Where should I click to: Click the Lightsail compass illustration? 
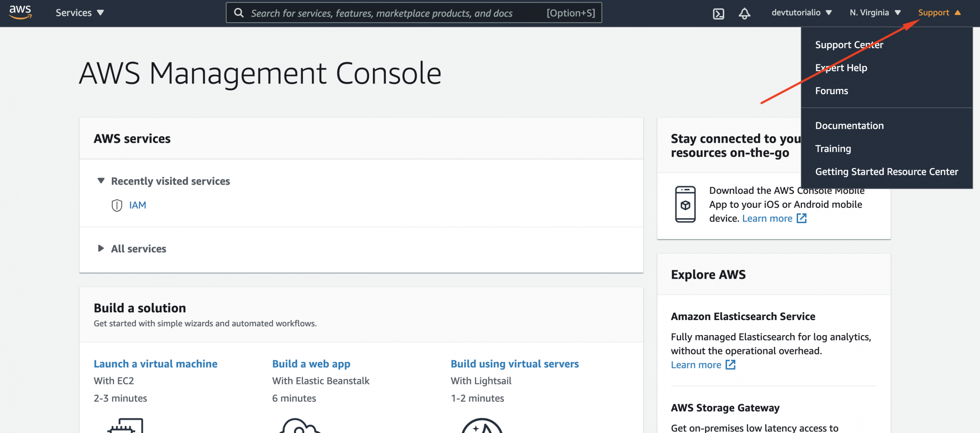482,426
